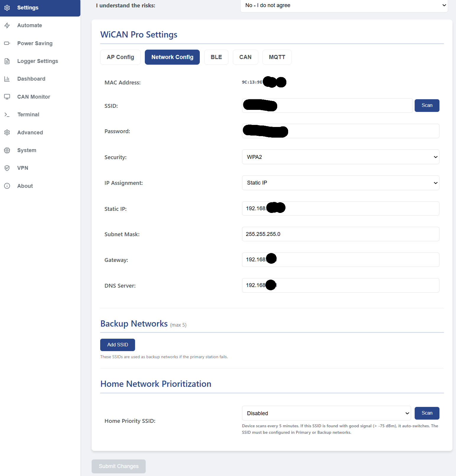Click the 'Device scans every 5 minutes' note

(x=340, y=429)
